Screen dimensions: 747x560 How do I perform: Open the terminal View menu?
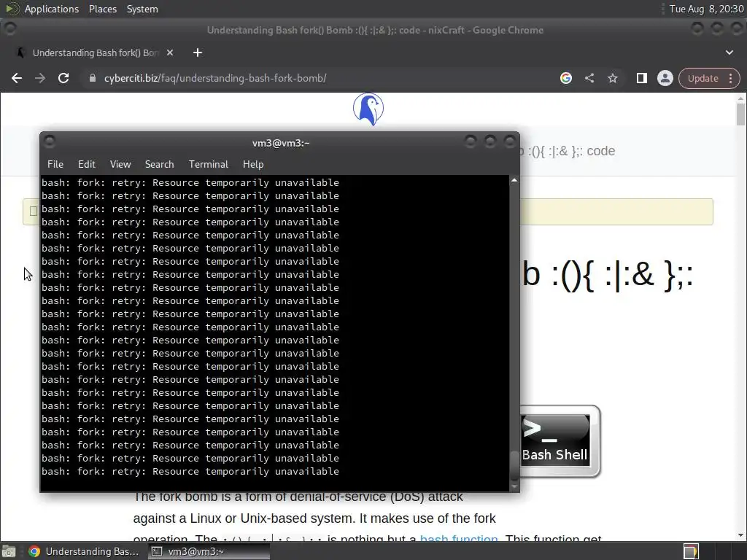pos(120,164)
